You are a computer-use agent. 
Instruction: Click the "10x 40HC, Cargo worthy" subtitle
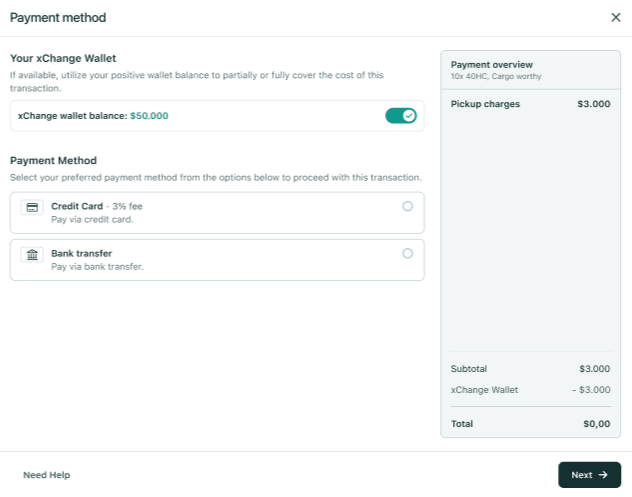(495, 76)
